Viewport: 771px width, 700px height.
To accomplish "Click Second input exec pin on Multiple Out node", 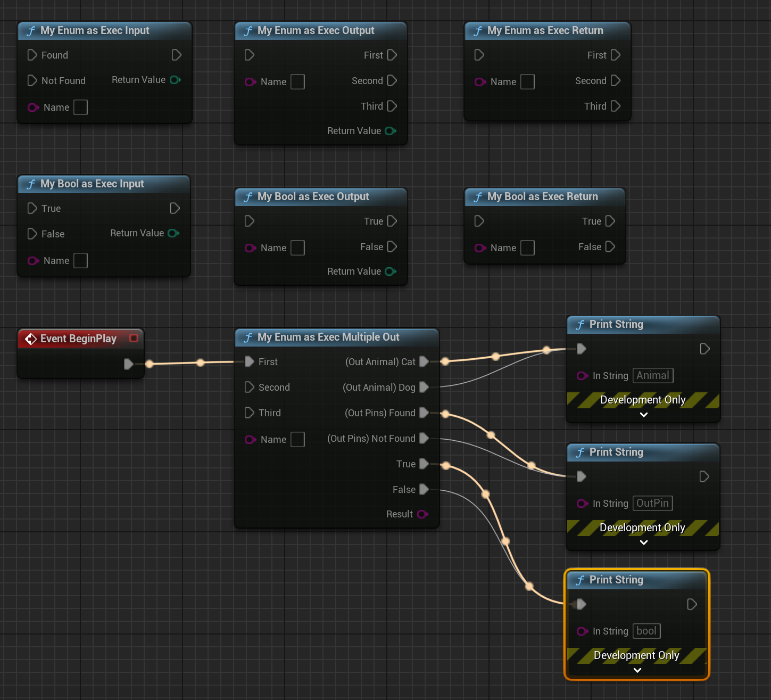I will click(249, 387).
